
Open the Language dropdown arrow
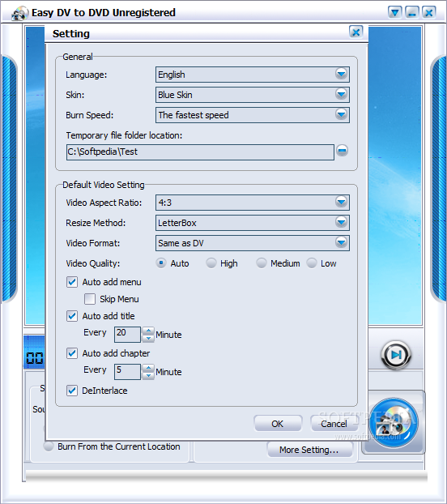[341, 75]
